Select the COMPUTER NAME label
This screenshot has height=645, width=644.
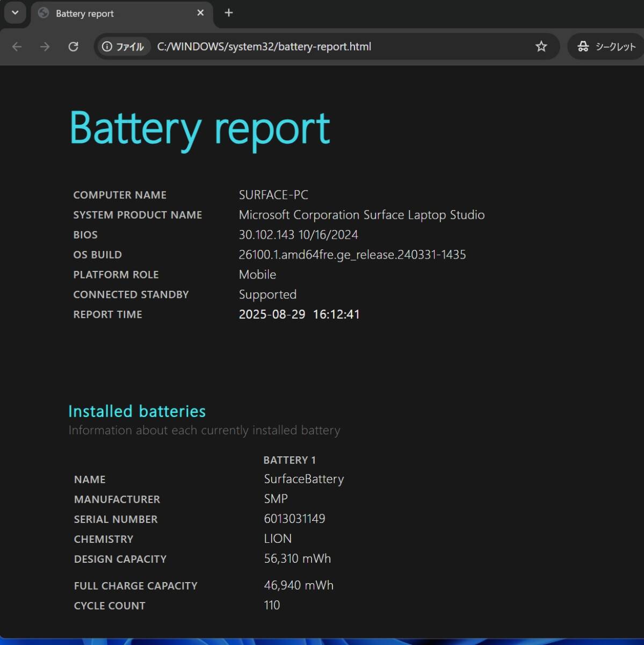coord(120,195)
